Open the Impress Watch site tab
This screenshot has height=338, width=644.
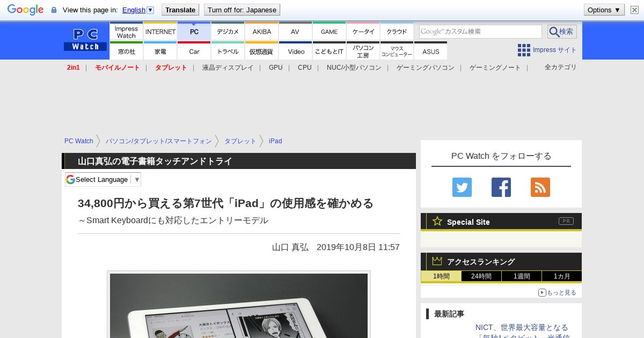(126, 31)
